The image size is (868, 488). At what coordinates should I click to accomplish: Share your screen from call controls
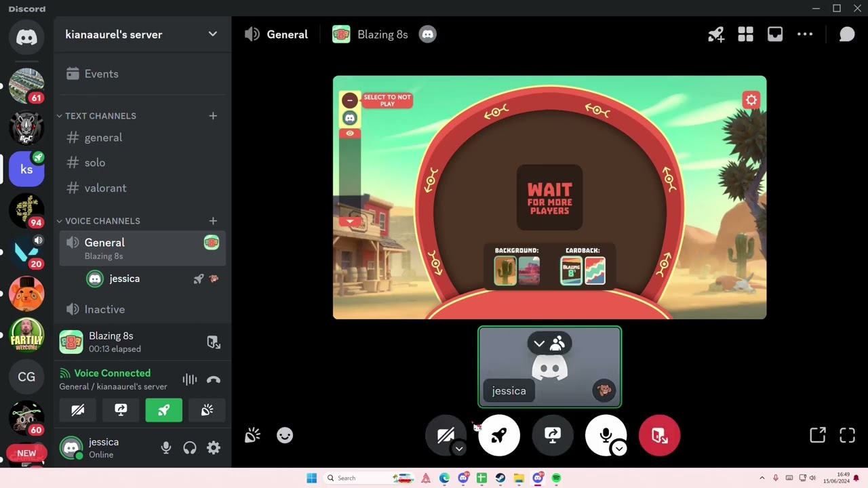coord(553,435)
